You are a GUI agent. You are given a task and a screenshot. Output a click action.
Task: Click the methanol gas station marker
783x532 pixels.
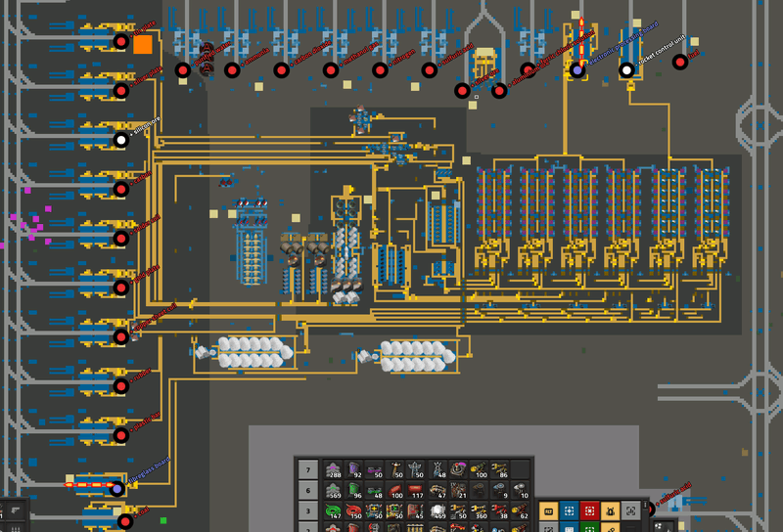(331, 70)
